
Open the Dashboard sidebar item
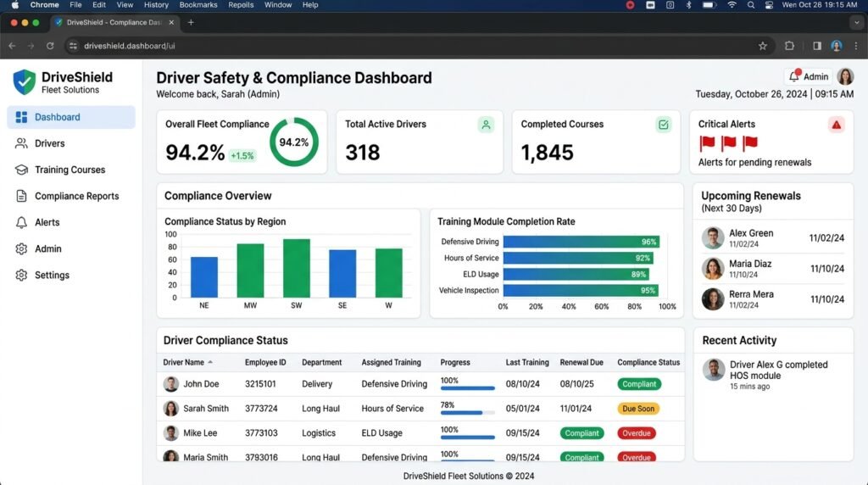click(x=71, y=117)
